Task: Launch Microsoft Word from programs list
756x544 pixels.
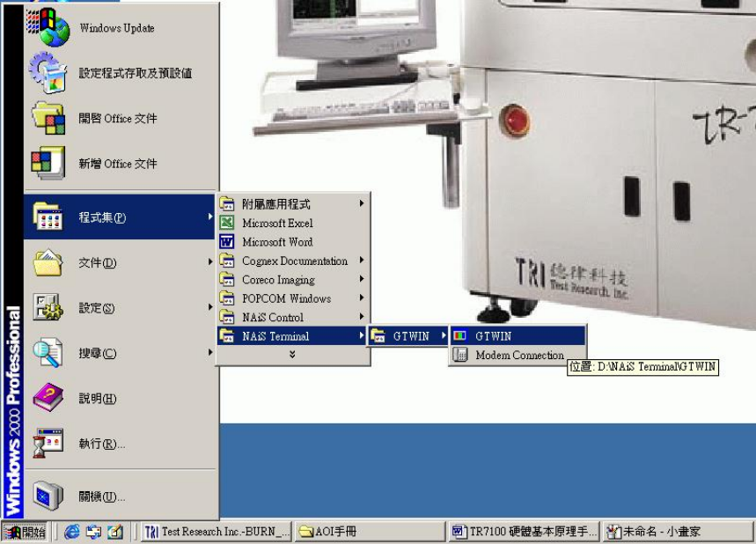Action: 293,241
